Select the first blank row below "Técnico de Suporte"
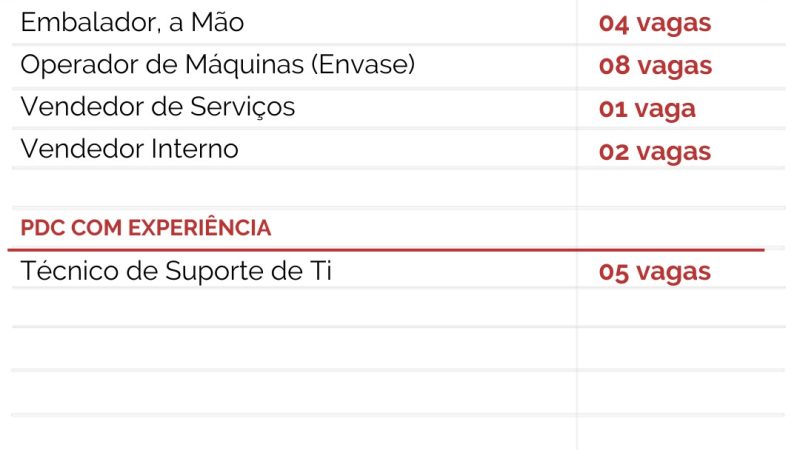This screenshot has width=800, height=450. tap(290, 308)
